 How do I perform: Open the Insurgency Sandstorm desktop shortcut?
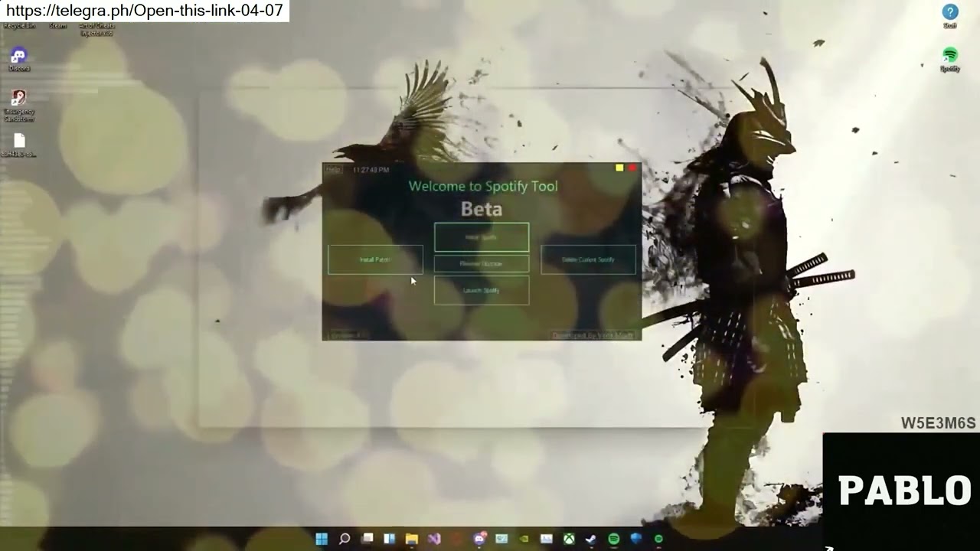click(x=19, y=106)
